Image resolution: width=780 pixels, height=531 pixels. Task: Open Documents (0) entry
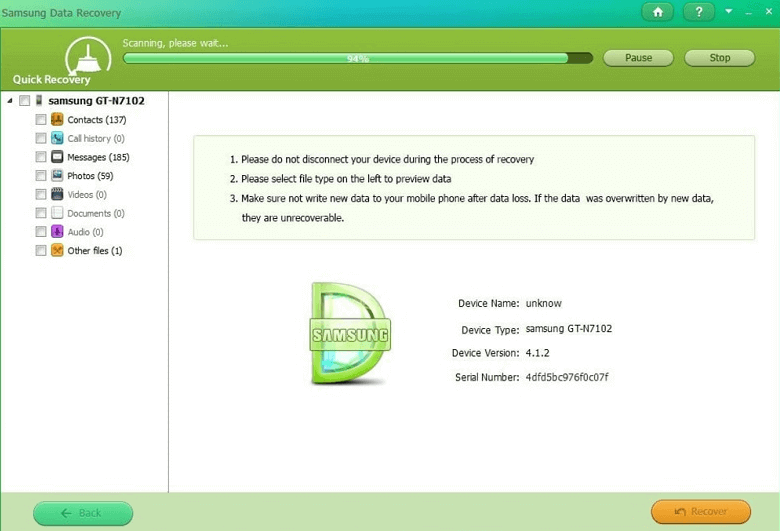click(96, 213)
